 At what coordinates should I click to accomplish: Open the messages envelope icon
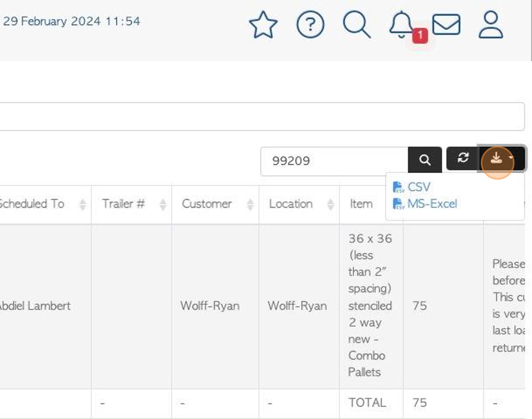446,25
